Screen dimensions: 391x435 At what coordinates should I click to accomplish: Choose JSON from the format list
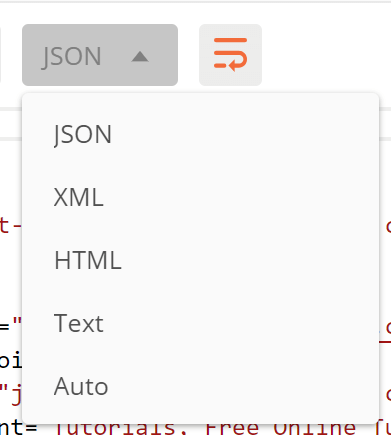pyautogui.click(x=200, y=134)
